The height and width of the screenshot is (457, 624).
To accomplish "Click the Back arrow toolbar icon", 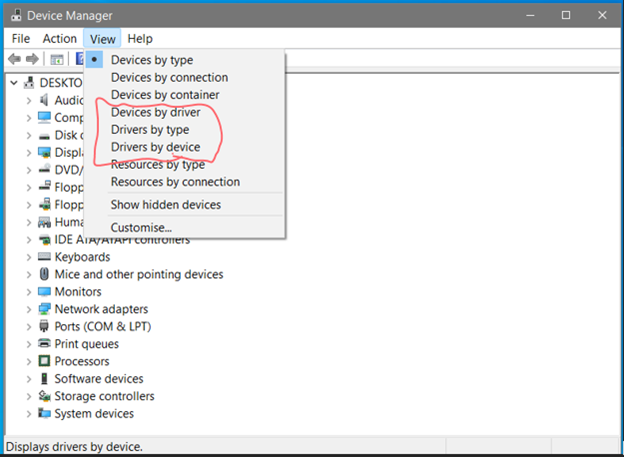I will [x=14, y=59].
